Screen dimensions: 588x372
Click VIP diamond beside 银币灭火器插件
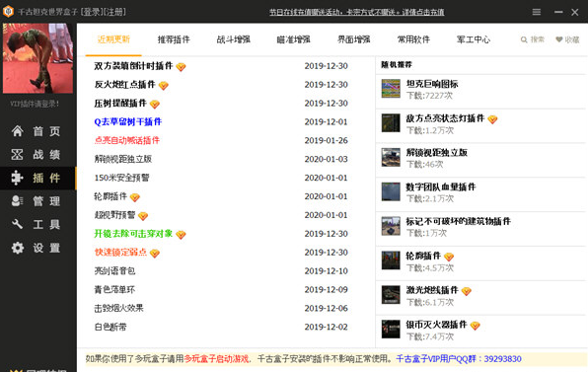coord(475,326)
